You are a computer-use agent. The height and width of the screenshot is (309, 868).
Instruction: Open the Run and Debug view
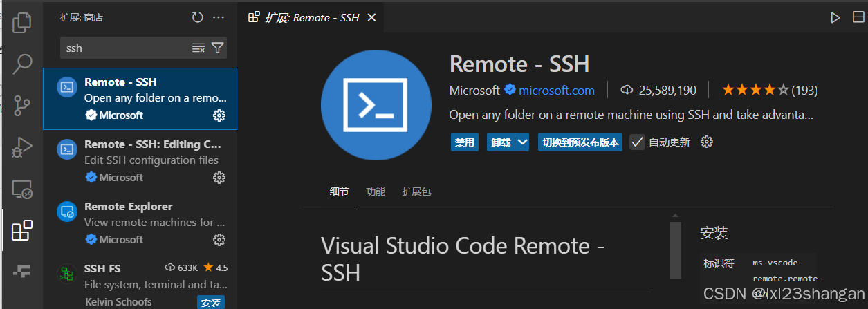[22, 147]
